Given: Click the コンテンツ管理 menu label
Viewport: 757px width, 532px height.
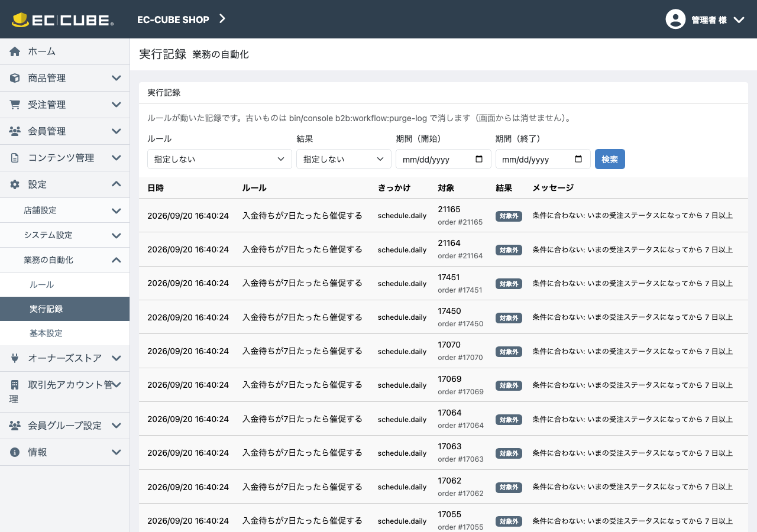Looking at the screenshot, I should [x=61, y=158].
